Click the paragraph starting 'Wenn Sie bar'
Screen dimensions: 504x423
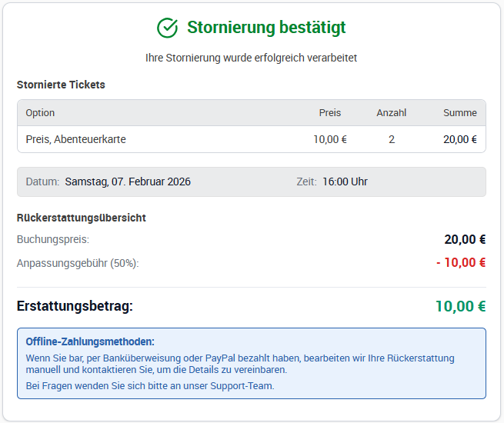pyautogui.click(x=240, y=364)
